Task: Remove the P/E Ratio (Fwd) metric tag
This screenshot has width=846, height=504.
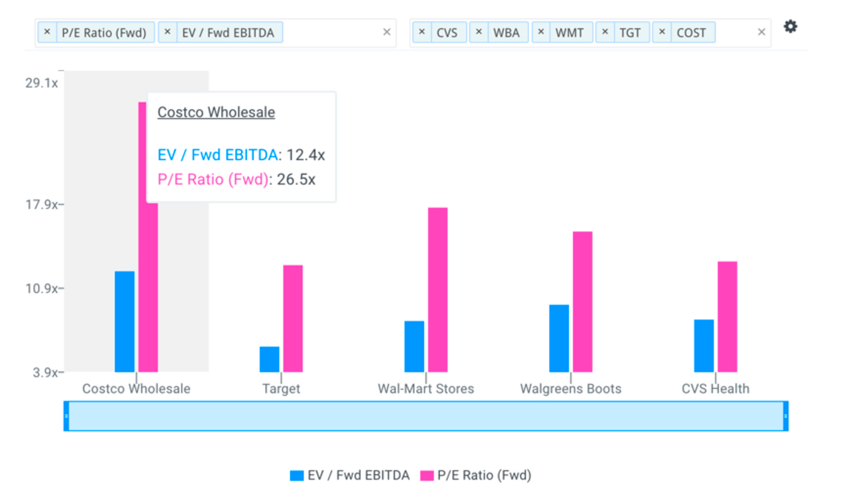Action: pyautogui.click(x=47, y=32)
